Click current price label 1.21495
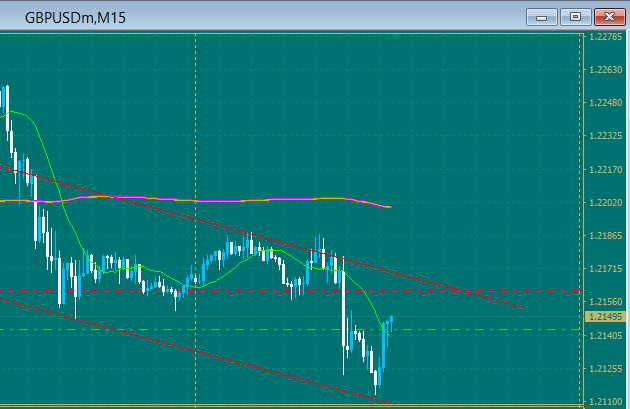Screen dimensions: 630x409 [605, 317]
